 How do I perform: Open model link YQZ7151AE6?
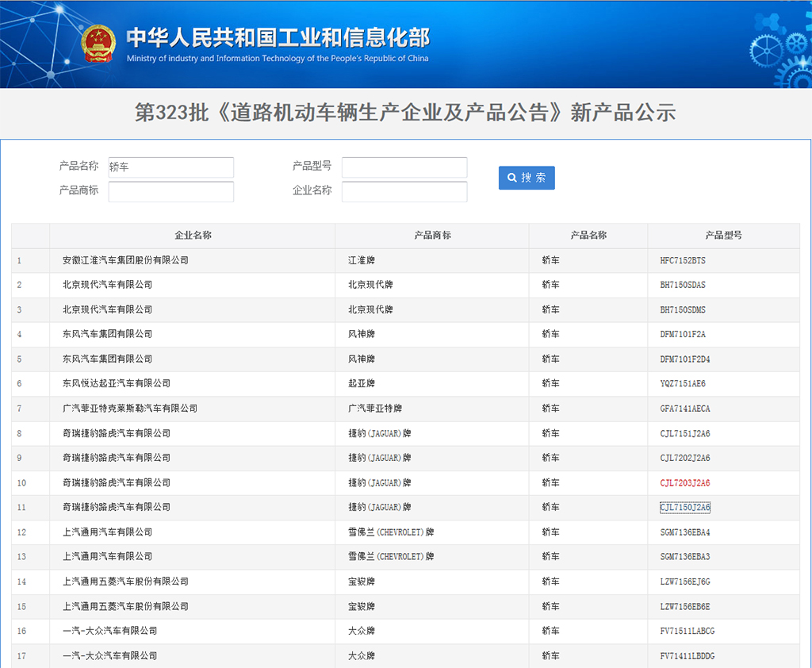pos(683,383)
